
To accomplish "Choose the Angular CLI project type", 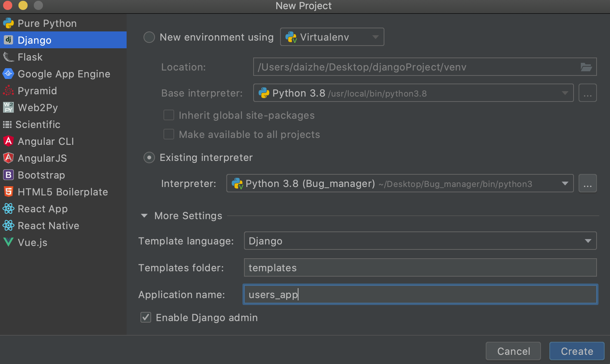I will (63, 141).
